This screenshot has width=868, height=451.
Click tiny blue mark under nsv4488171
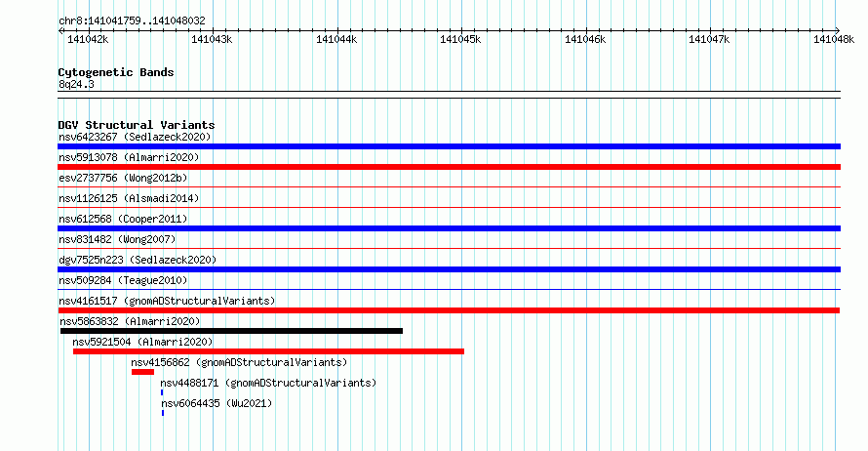pyautogui.click(x=162, y=392)
